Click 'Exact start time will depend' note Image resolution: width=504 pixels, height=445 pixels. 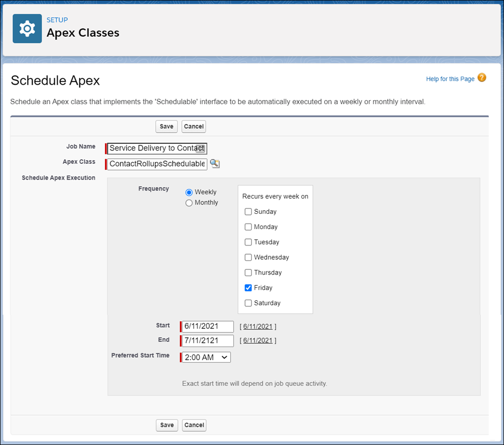point(255,384)
